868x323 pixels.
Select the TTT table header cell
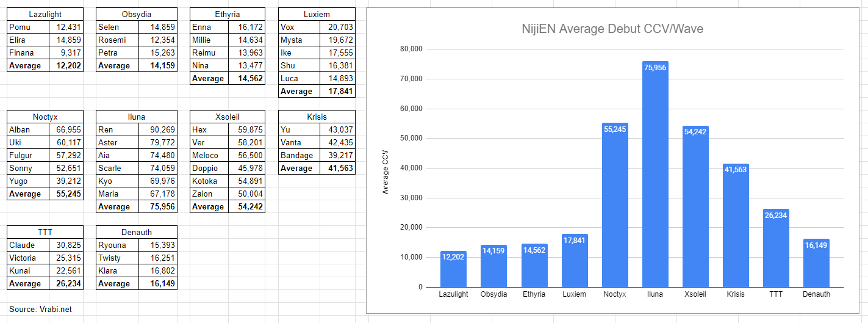click(45, 232)
